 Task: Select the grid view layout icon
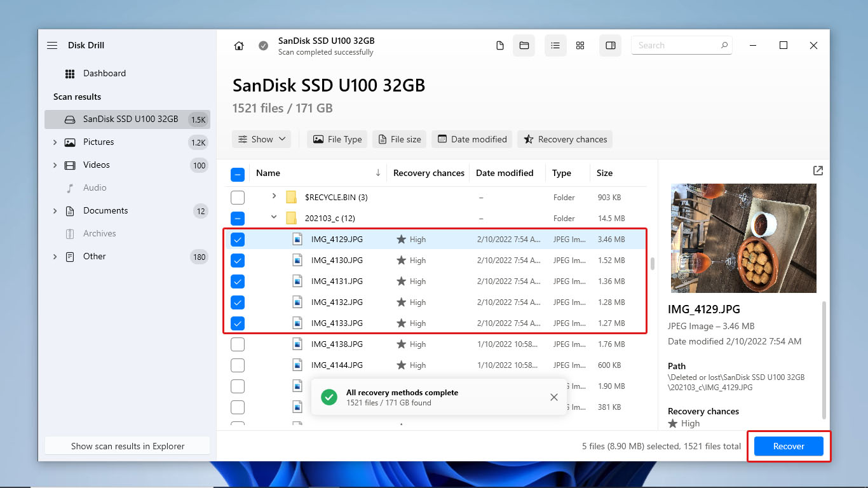[580, 46]
